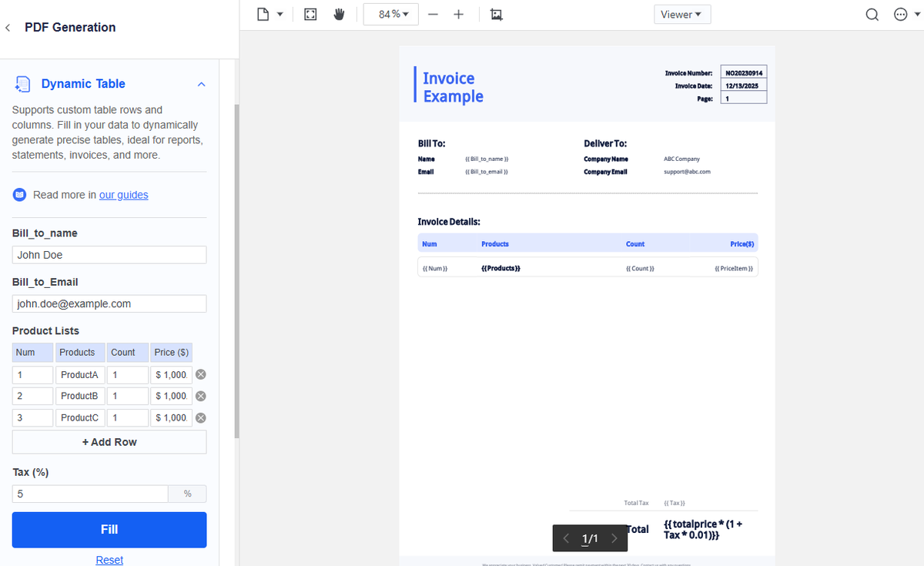Click the 1/1 page number indicator
The height and width of the screenshot is (566, 924).
(590, 538)
